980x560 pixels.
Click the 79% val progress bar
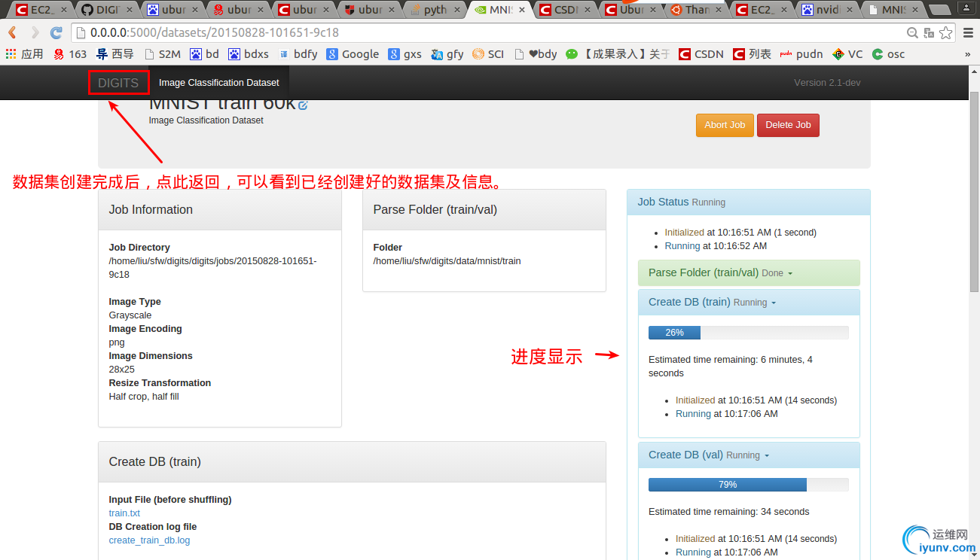tap(749, 485)
